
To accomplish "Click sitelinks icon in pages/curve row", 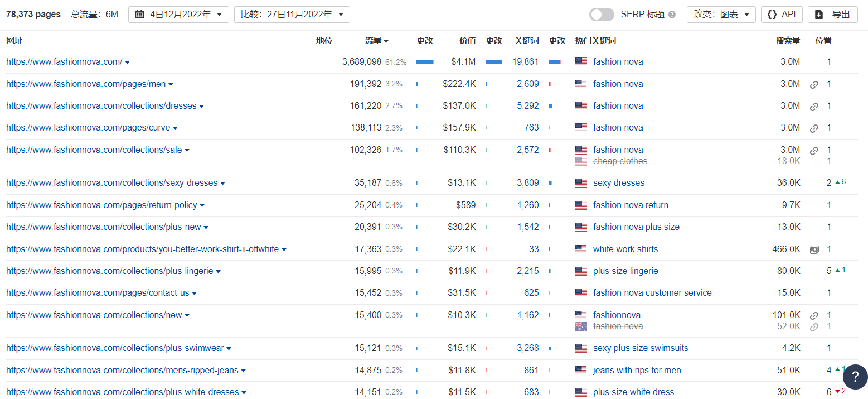I will point(814,128).
